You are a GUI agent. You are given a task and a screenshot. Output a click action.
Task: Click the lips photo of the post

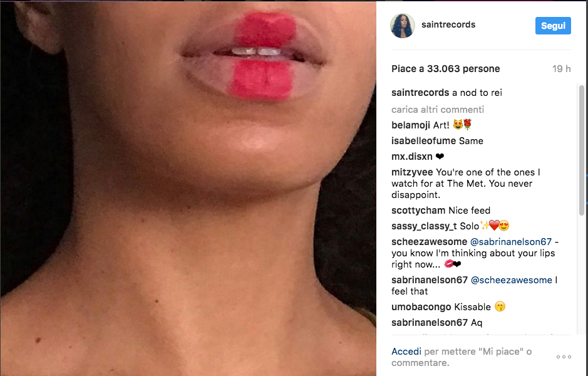click(x=188, y=189)
